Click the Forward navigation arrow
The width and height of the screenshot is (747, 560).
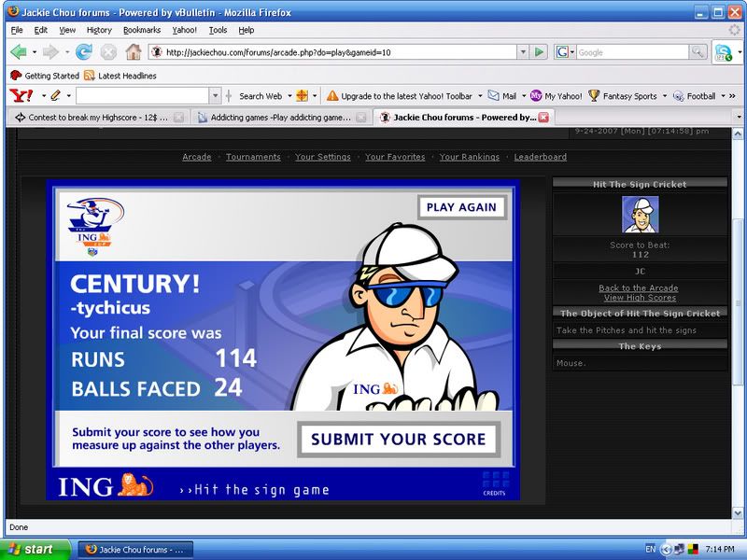click(50, 52)
